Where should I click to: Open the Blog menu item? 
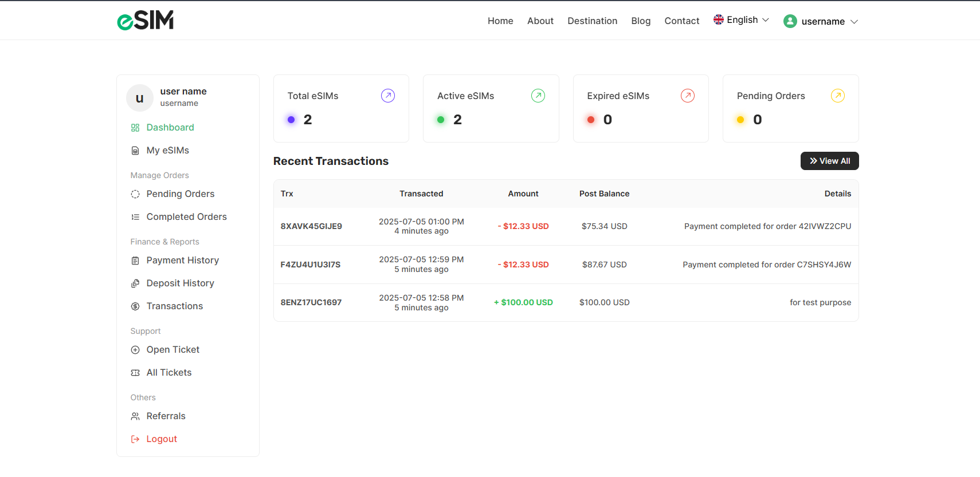pyautogui.click(x=641, y=21)
